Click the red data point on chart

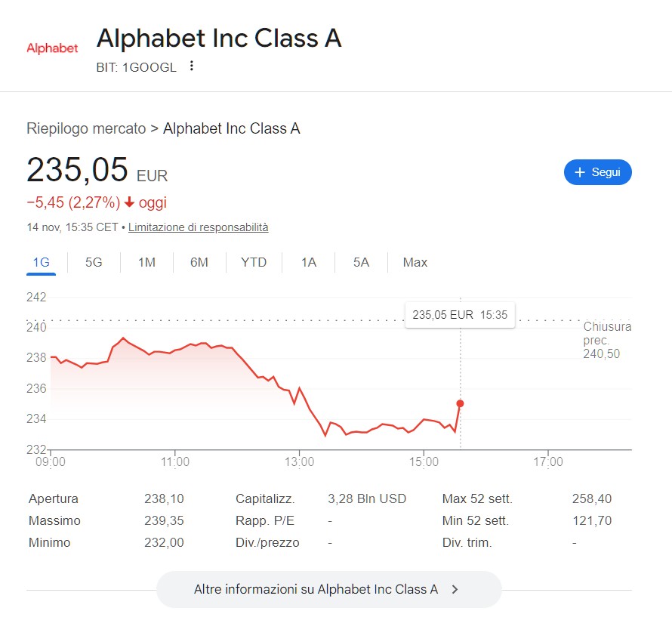click(x=460, y=403)
